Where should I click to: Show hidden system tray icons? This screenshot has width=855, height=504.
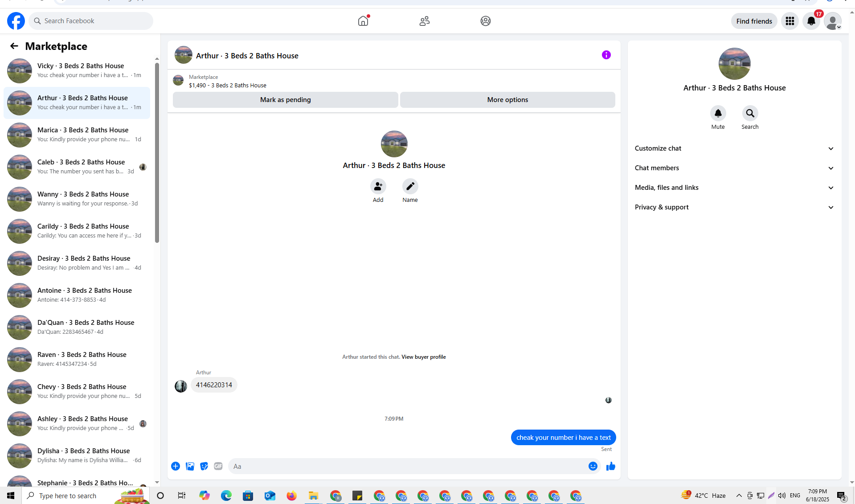point(739,496)
